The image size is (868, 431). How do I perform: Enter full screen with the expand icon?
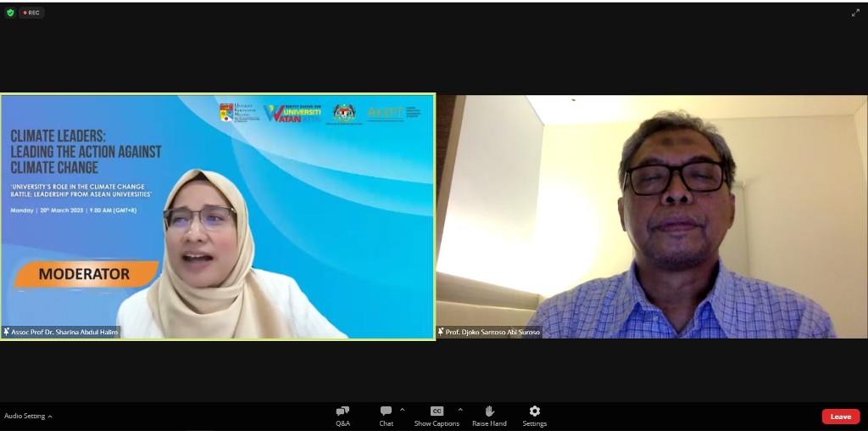[x=855, y=13]
